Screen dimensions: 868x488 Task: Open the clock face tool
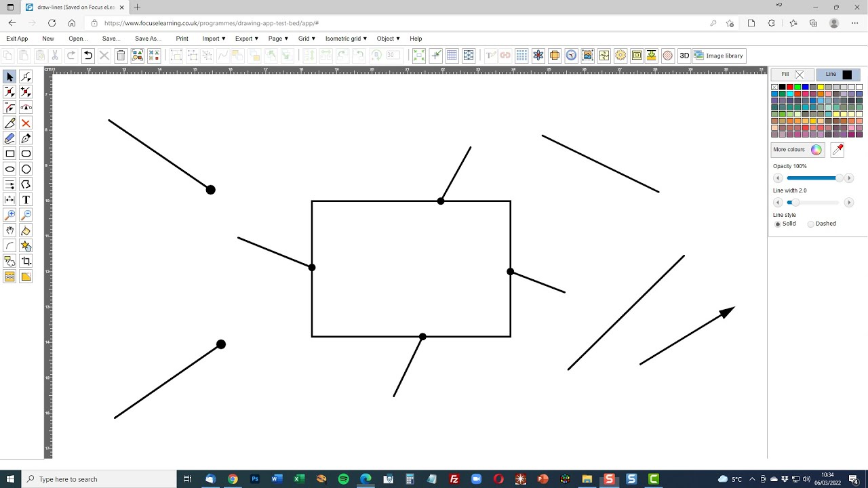coord(571,56)
